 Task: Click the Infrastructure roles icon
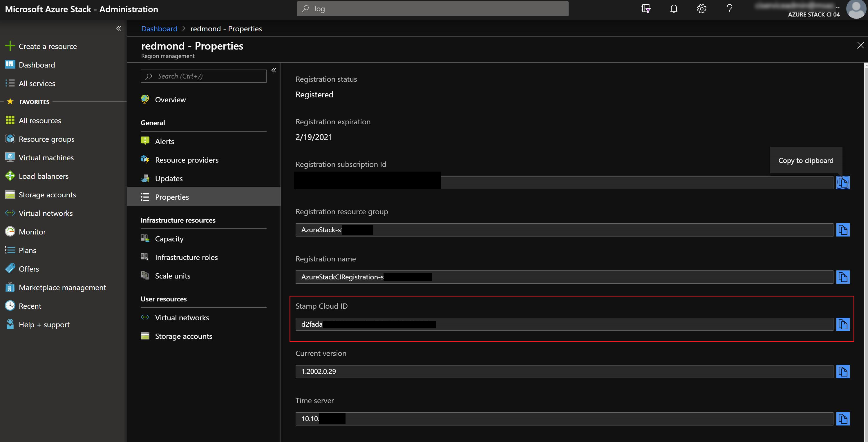click(x=146, y=257)
